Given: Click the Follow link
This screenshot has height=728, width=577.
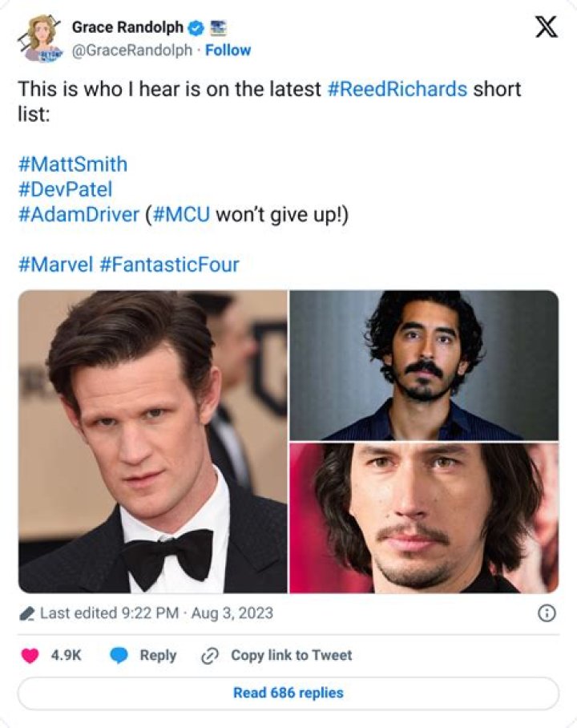Looking at the screenshot, I should coord(228,50).
